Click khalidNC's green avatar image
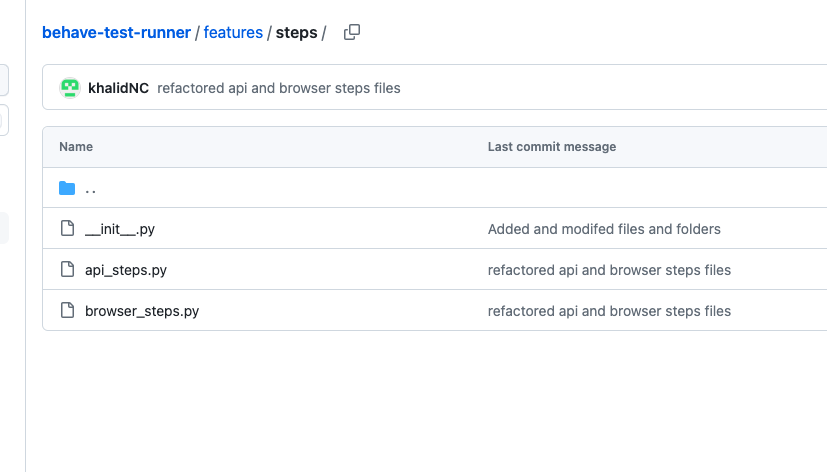 click(x=69, y=88)
